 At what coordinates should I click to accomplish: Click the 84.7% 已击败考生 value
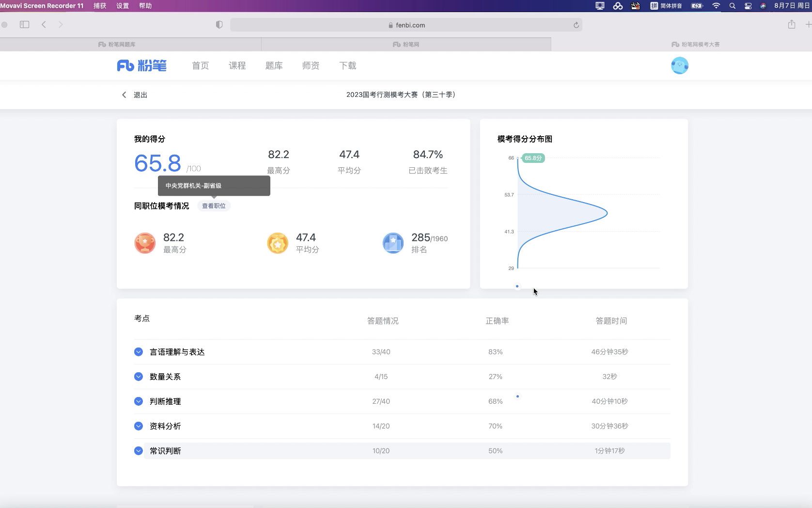tap(428, 155)
